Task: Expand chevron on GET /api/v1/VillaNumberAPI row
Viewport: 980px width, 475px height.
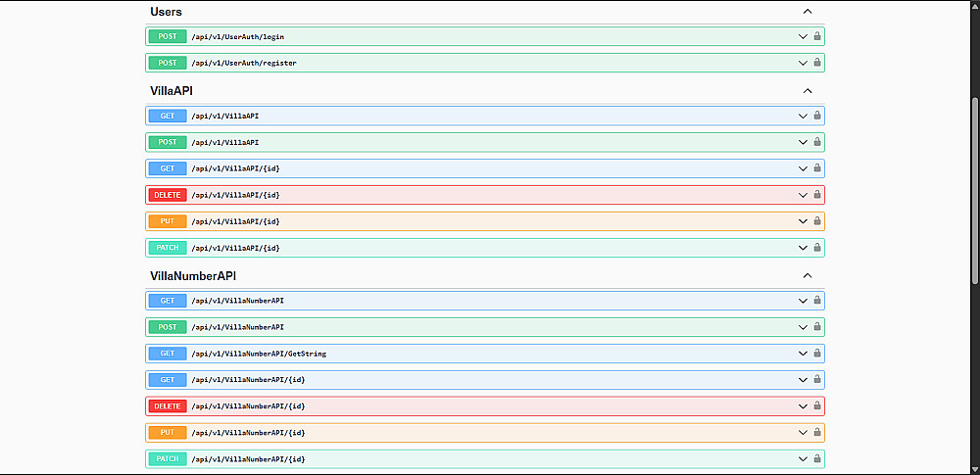Action: click(x=804, y=301)
